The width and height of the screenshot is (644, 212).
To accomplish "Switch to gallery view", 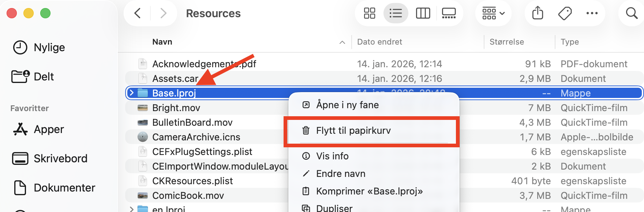I will tap(449, 14).
